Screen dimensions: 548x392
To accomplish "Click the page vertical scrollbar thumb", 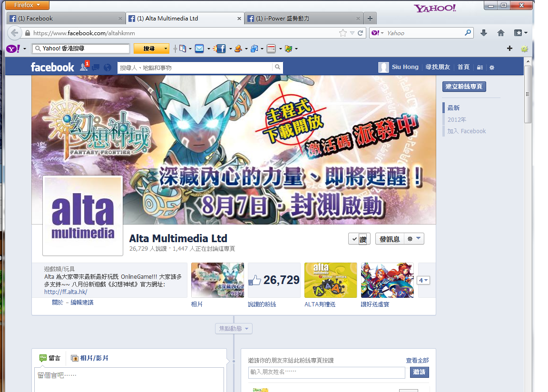I will (528, 94).
